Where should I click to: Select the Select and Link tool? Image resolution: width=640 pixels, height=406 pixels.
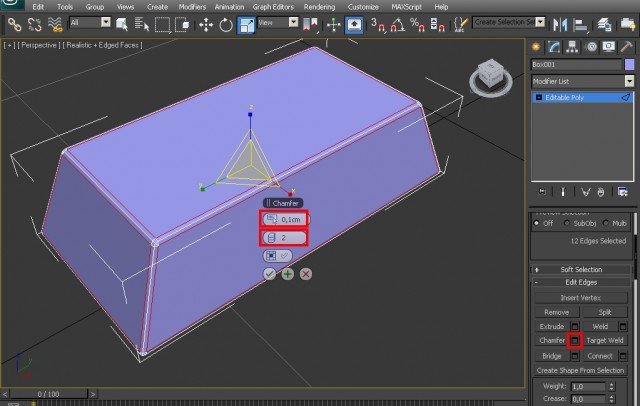click(15, 24)
